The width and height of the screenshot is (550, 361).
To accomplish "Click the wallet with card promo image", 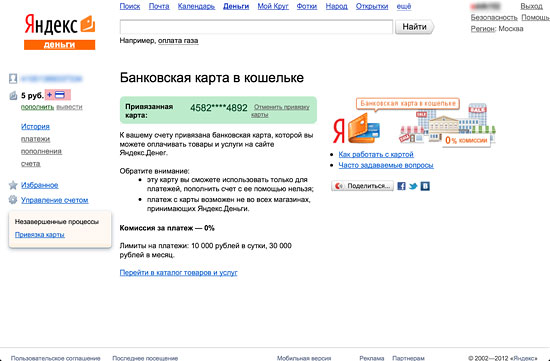I will click(364, 128).
